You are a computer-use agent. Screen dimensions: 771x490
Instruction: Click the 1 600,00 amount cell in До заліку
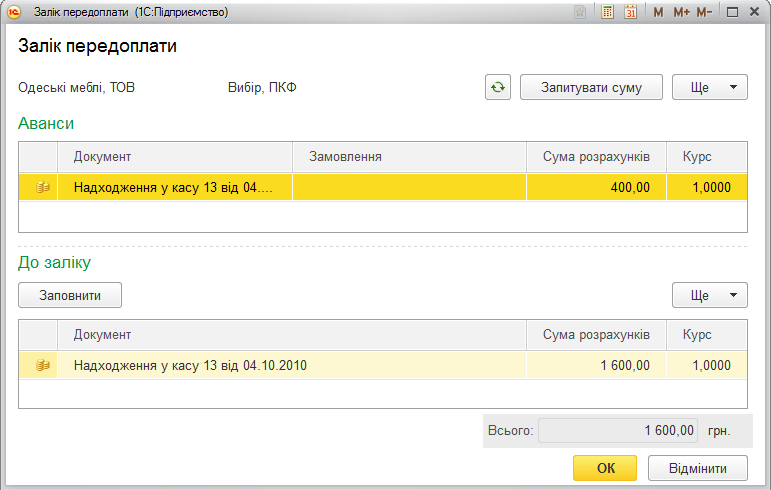tap(596, 365)
